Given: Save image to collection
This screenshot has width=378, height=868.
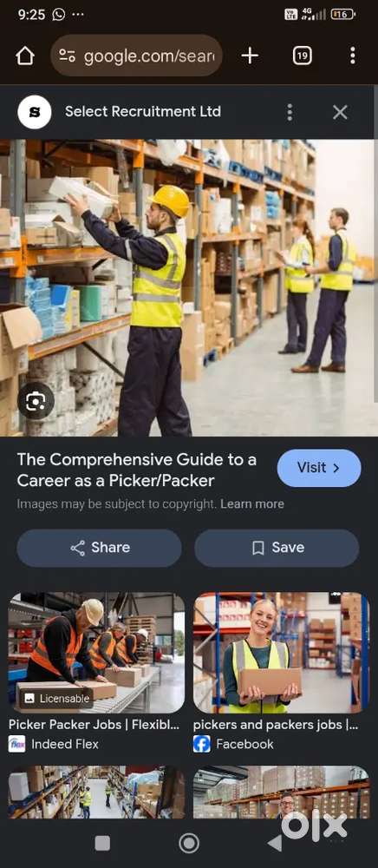Looking at the screenshot, I should 277,548.
